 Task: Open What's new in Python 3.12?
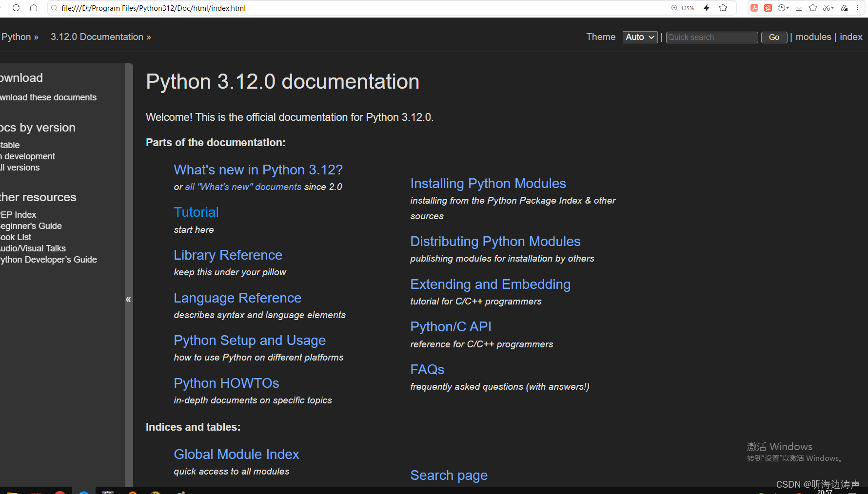tap(258, 170)
